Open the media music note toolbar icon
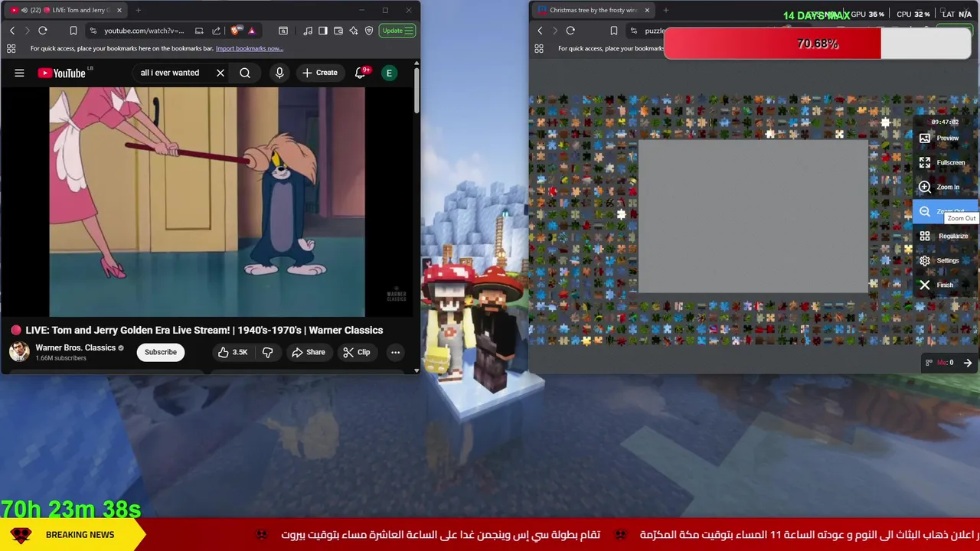The image size is (980, 551). click(x=308, y=31)
